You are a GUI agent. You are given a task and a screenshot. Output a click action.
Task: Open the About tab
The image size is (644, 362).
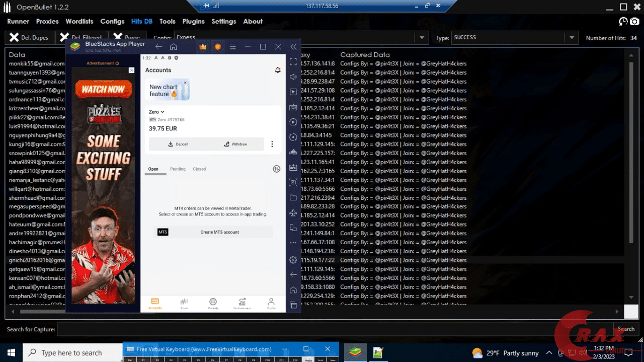click(253, 21)
